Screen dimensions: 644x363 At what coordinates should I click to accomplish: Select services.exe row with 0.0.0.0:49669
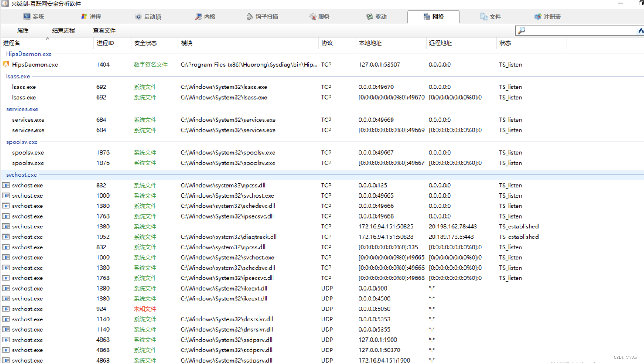[322, 120]
